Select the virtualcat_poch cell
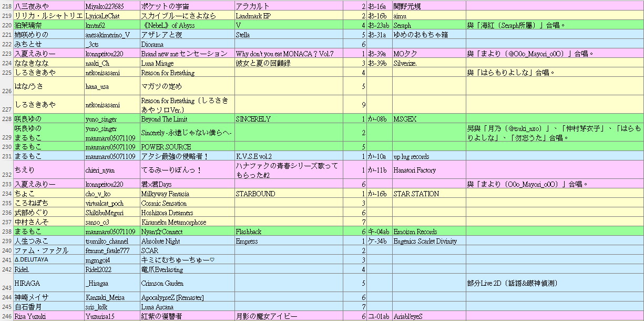This screenshot has height=321, width=644. [x=111, y=204]
